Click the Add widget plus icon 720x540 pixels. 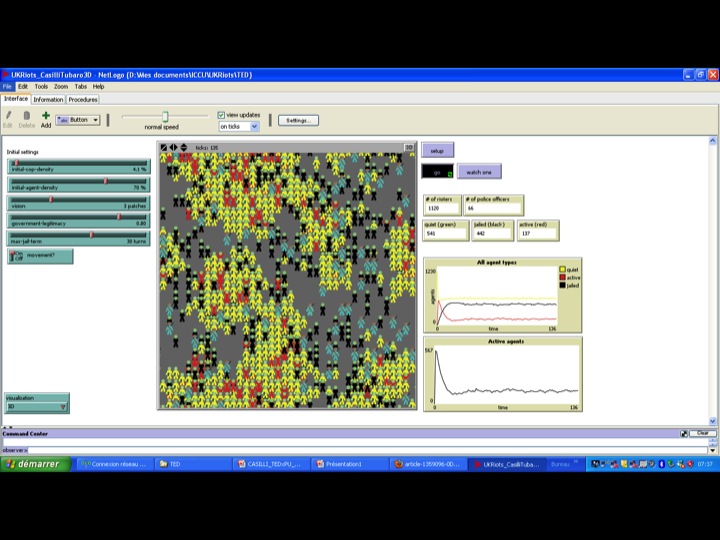[46, 115]
